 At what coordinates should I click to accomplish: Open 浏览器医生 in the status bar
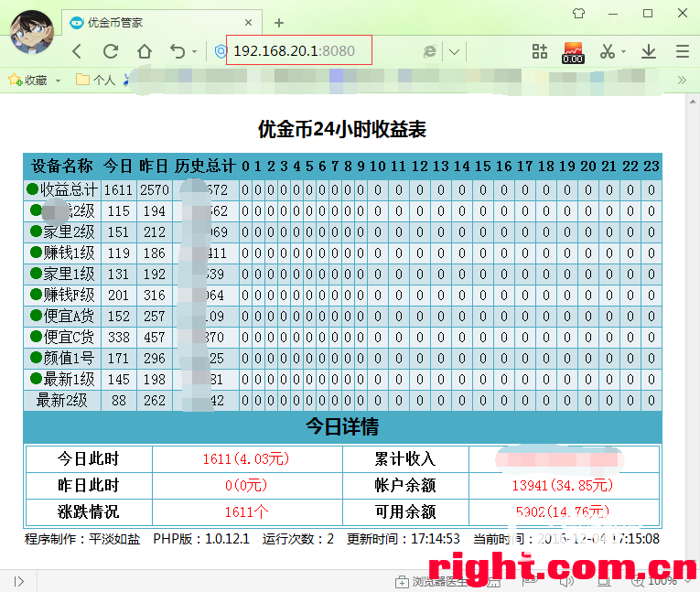[x=431, y=582]
